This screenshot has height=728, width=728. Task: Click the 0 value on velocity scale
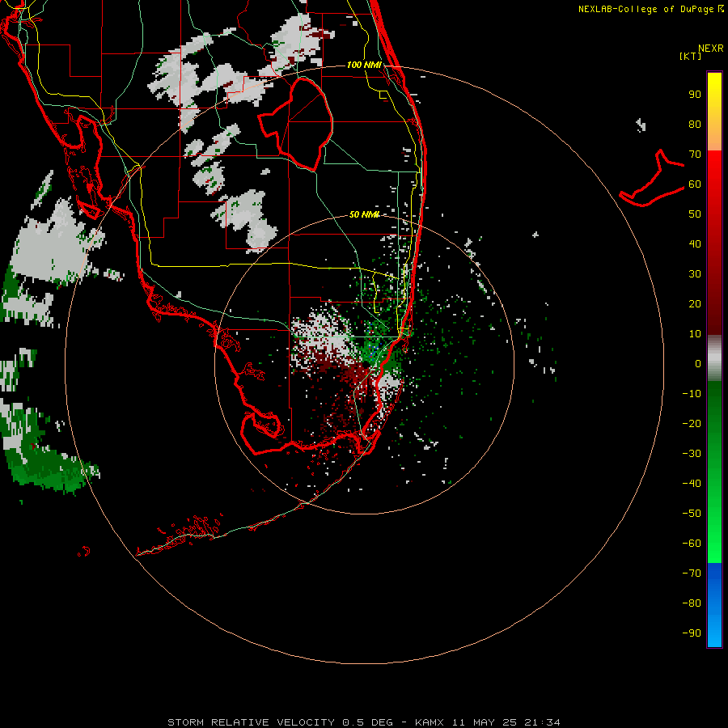click(698, 364)
